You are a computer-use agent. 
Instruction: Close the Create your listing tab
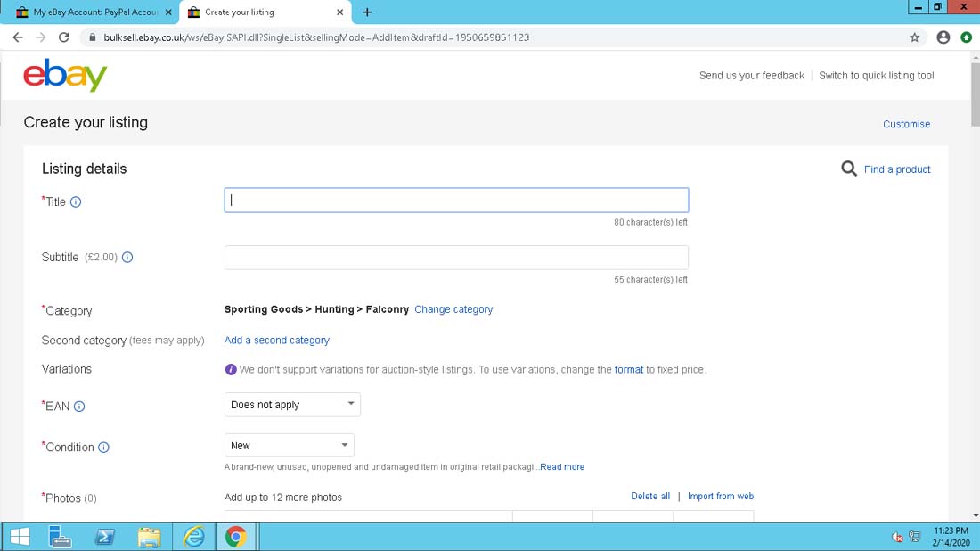pos(340,12)
